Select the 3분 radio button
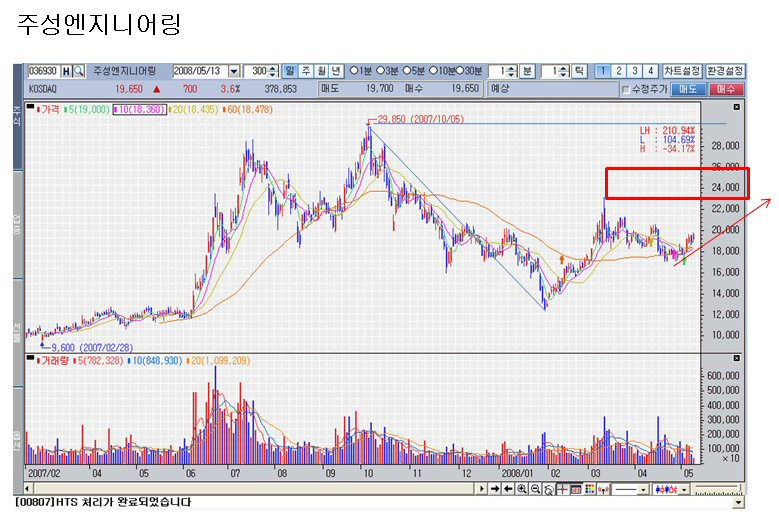This screenshot has width=779, height=512. click(381, 71)
